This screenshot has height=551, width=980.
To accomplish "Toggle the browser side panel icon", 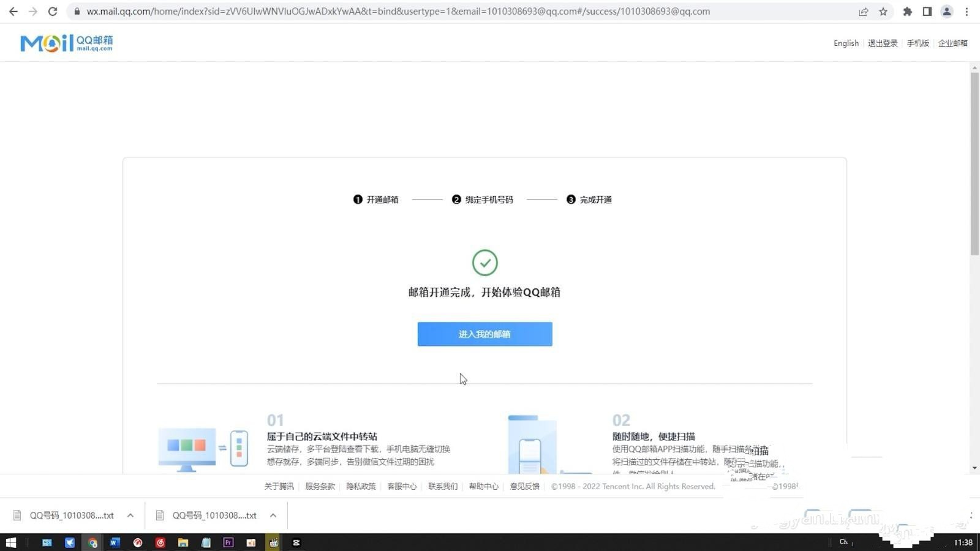I will 927,12.
